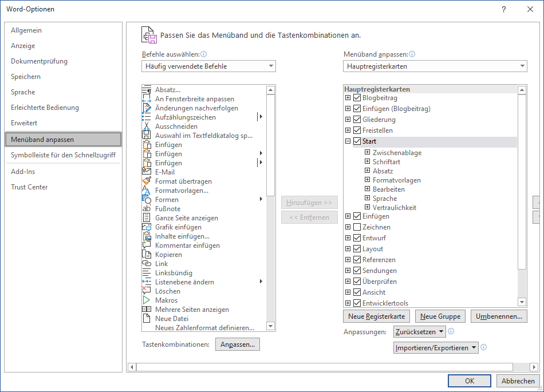Go to the Allgemein options page
Screen dimensions: 544x392
tap(63, 30)
